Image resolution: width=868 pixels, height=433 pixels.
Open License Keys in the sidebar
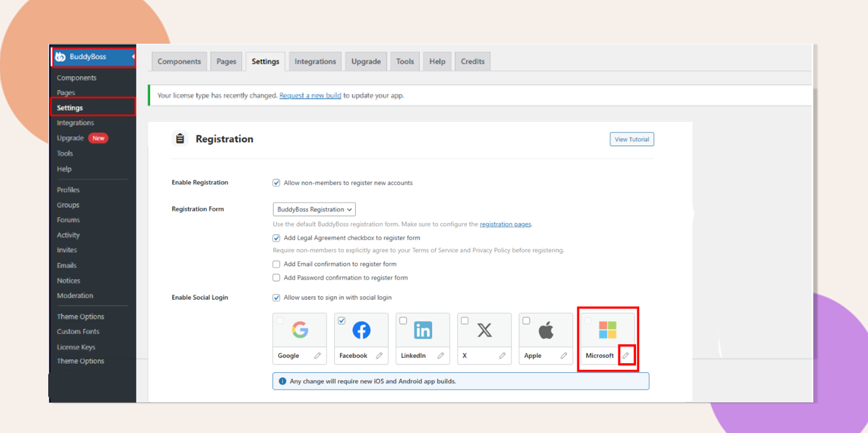point(76,347)
